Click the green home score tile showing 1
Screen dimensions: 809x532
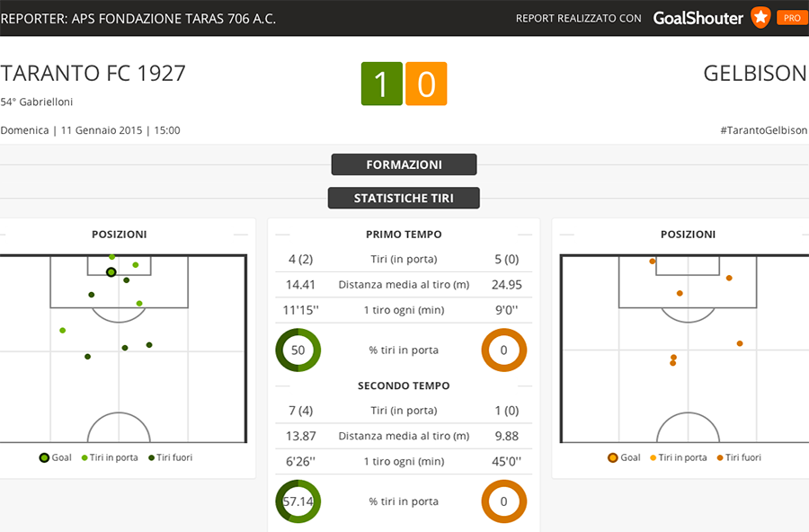tap(382, 84)
